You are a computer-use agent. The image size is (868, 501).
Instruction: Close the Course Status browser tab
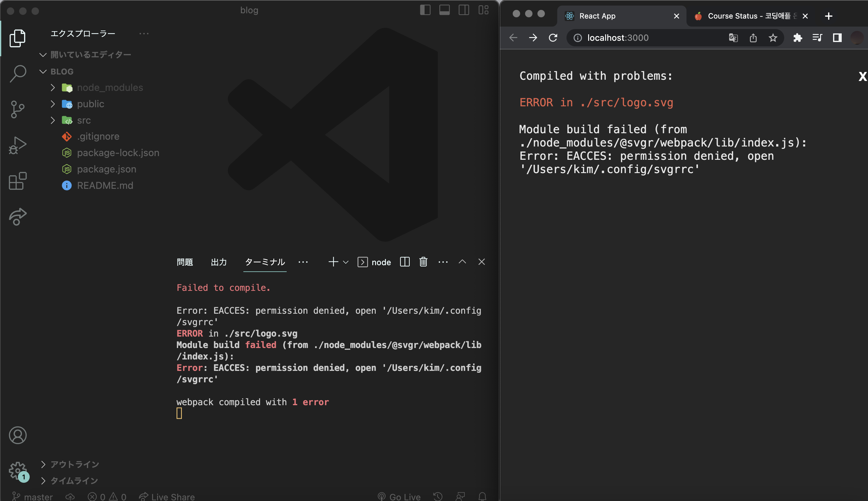(805, 16)
